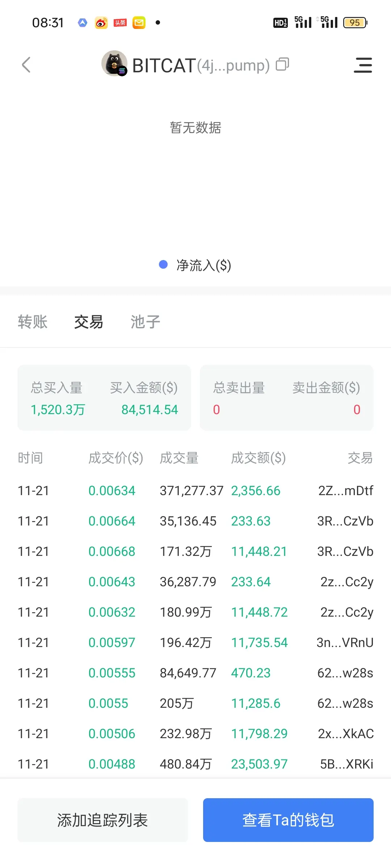Tap the BITCAT token avatar
The image size is (391, 868).
[x=114, y=63]
